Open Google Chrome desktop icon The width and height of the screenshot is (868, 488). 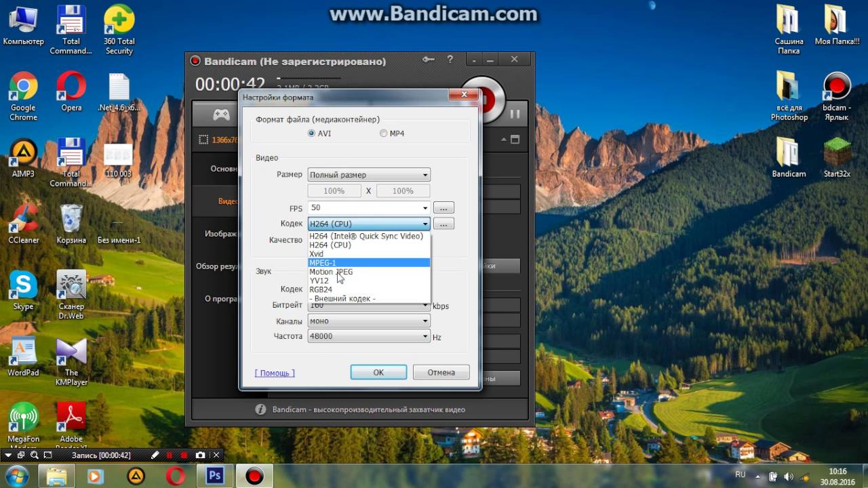point(23,97)
